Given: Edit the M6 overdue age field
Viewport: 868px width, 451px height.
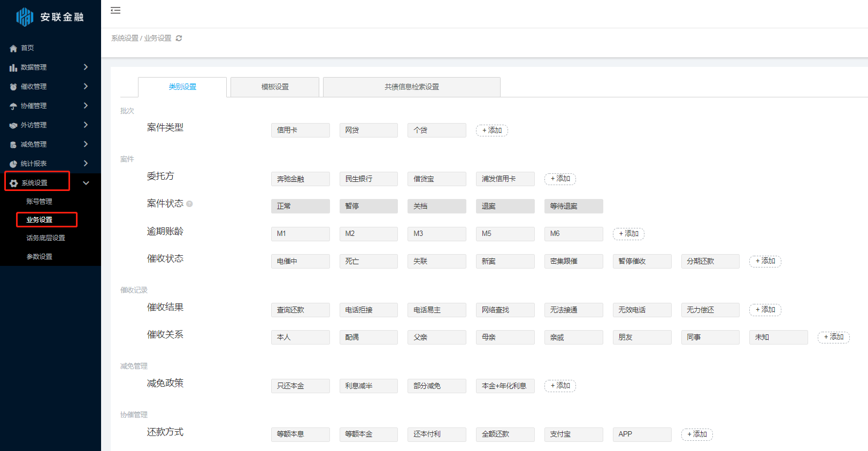Looking at the screenshot, I should pos(574,234).
